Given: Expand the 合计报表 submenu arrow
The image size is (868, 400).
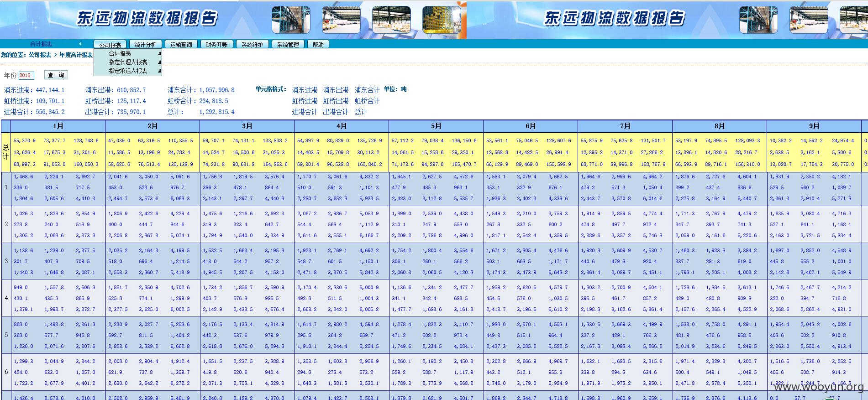Looking at the screenshot, I should click(159, 54).
